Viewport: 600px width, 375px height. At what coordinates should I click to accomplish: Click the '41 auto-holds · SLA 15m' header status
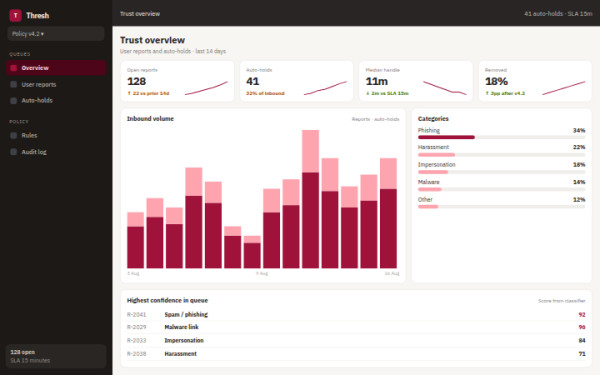(x=558, y=14)
